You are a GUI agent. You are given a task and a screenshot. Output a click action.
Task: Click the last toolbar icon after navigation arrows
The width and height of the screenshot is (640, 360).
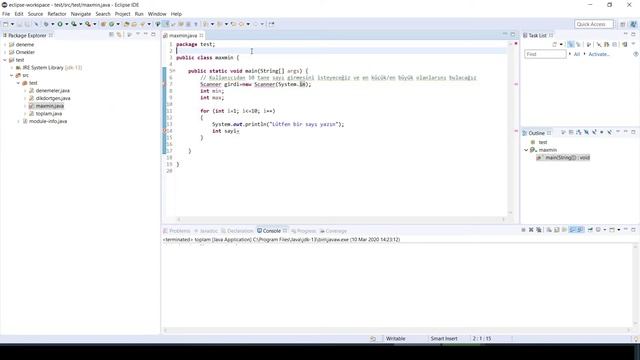click(x=271, y=24)
